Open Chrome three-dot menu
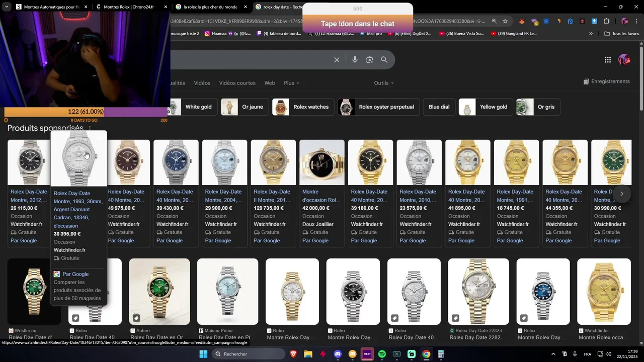The image size is (644, 362). [636, 21]
